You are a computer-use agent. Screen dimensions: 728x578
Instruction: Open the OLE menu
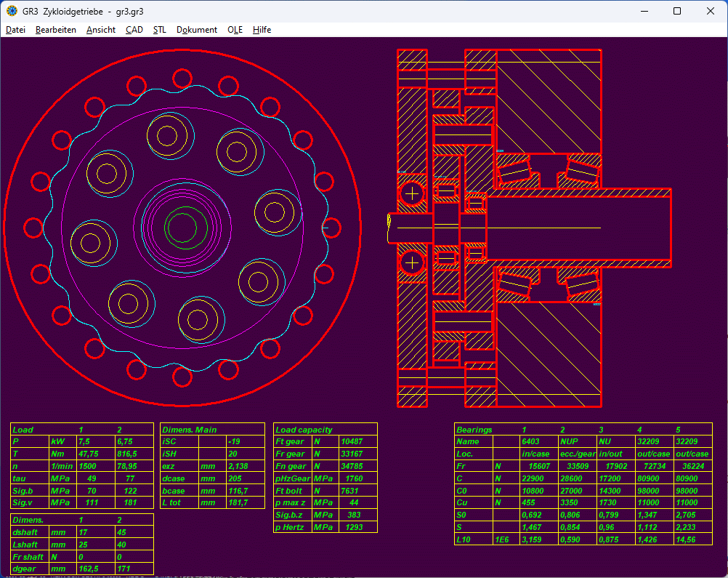(235, 30)
